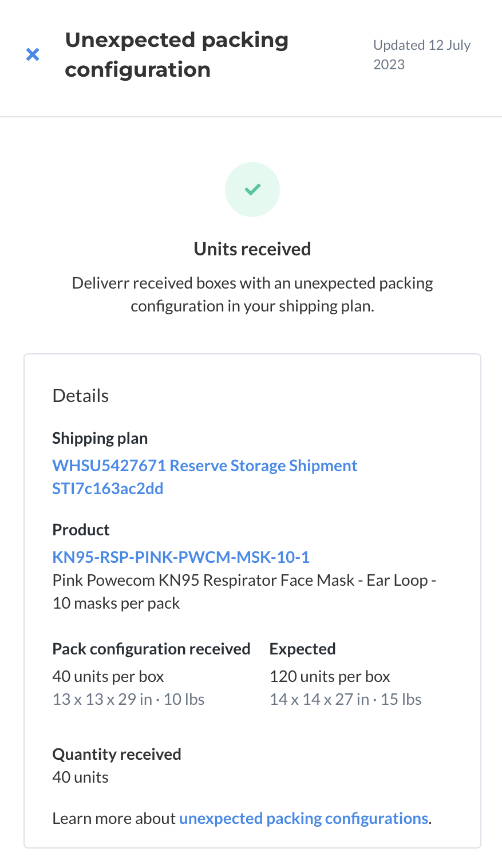Click the Shipping plan label
Image resolution: width=502 pixels, height=868 pixels.
tap(100, 438)
